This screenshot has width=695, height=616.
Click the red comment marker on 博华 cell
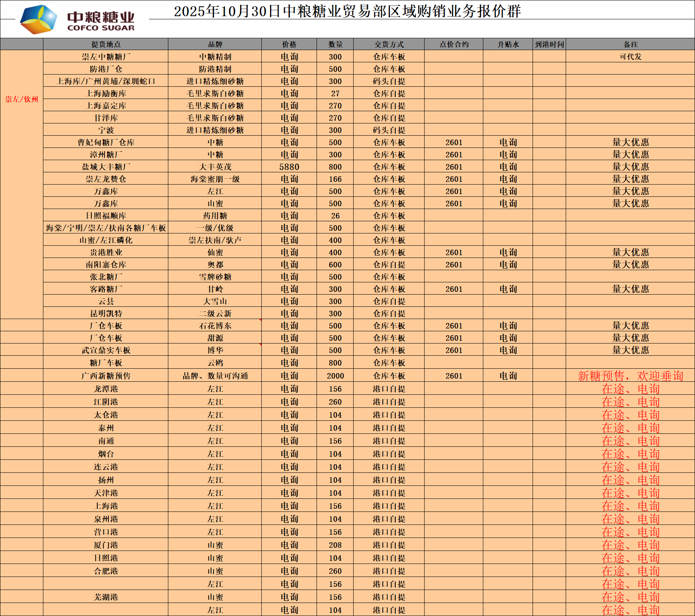coord(260,345)
